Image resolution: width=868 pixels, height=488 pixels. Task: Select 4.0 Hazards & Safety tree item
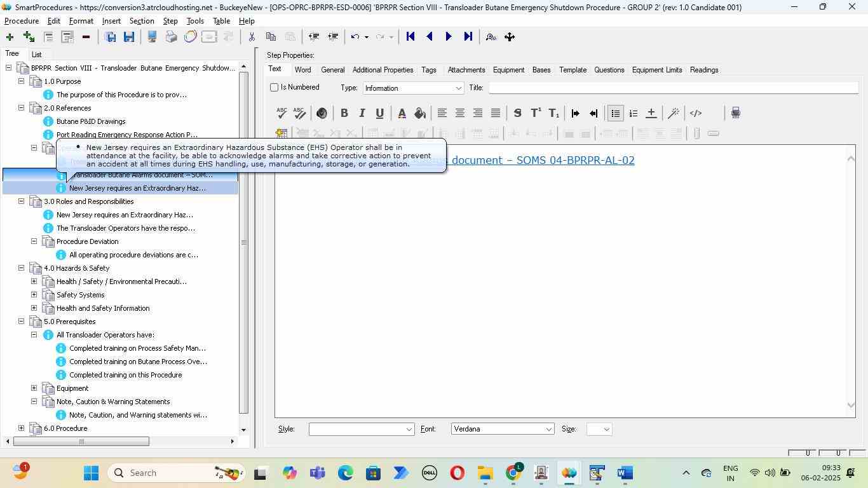76,268
